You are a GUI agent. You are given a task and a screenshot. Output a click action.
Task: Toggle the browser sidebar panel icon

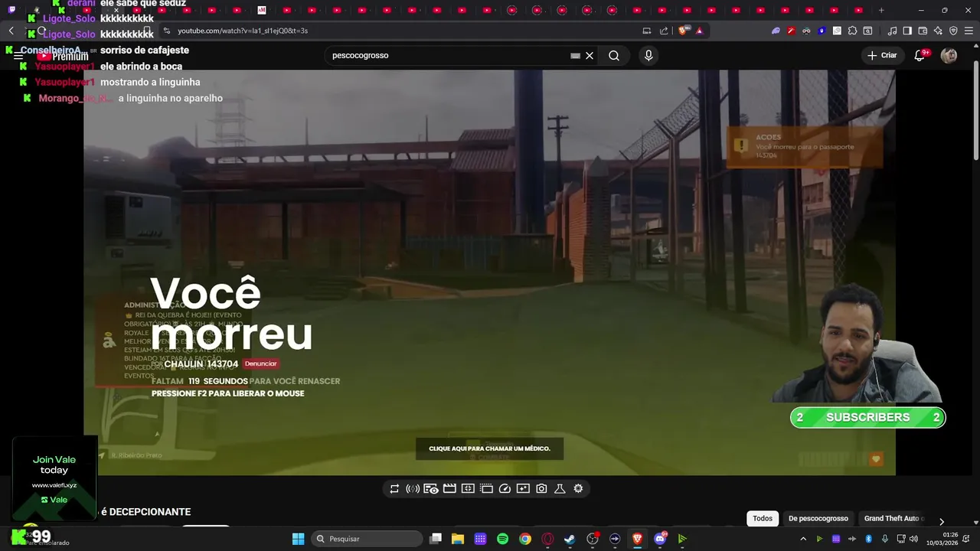[907, 31]
